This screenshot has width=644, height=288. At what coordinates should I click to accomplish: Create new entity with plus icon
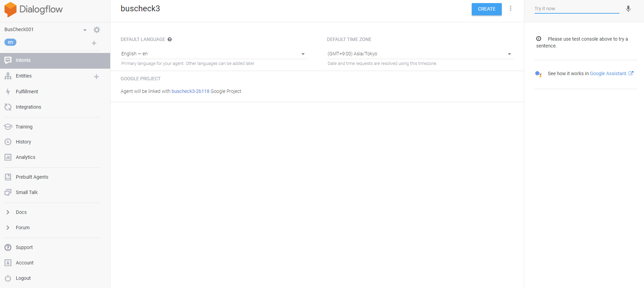(x=97, y=77)
